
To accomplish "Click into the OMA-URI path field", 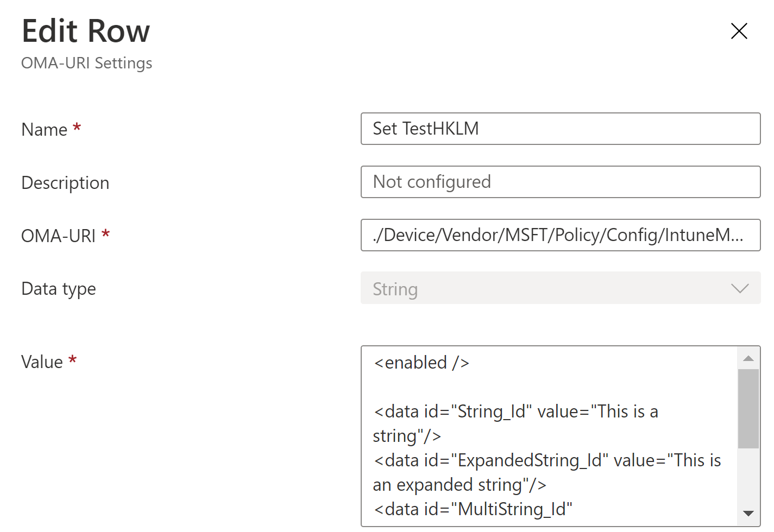I will [560, 235].
